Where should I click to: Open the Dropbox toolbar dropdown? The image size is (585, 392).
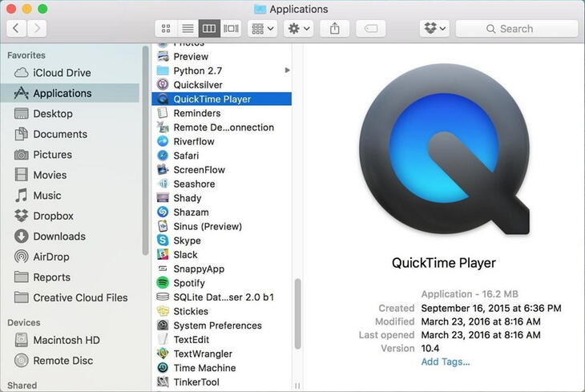click(x=434, y=29)
